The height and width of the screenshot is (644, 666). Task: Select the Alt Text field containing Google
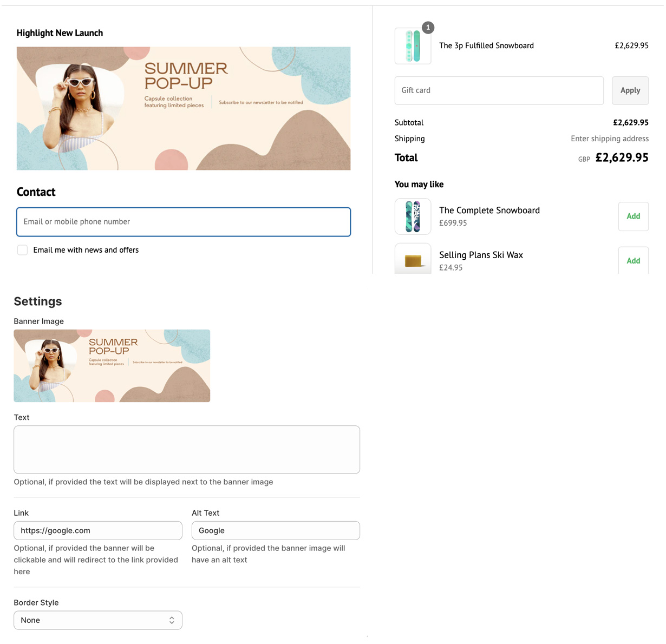pyautogui.click(x=275, y=530)
